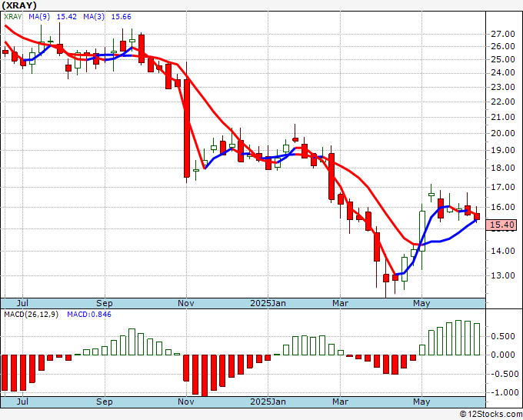The image size is (523, 420).
Task: Click the 20.00 price axis label
Action: [x=503, y=133]
